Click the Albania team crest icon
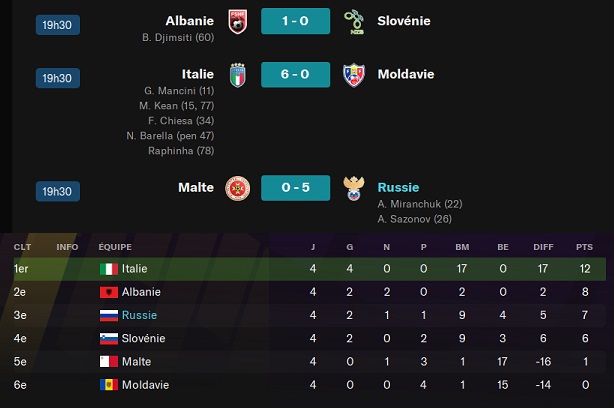Image resolution: width=614 pixels, height=408 pixels. pyautogui.click(x=237, y=21)
